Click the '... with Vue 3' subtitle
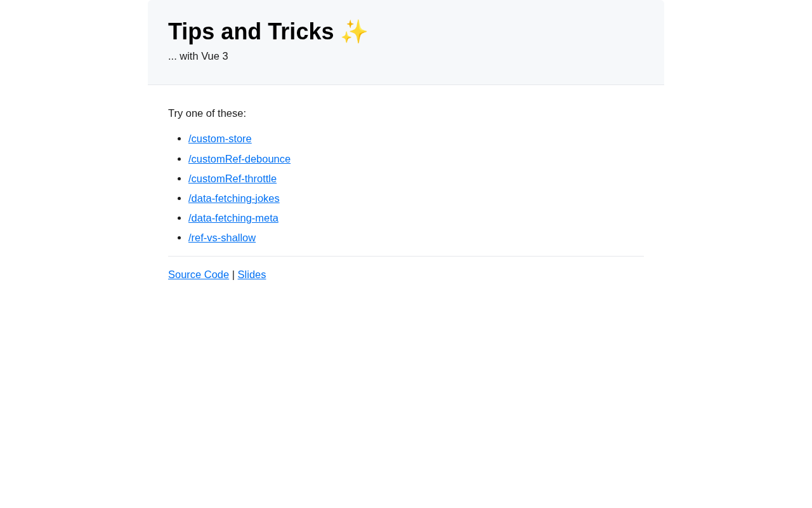This screenshot has width=812, height=508. click(198, 57)
